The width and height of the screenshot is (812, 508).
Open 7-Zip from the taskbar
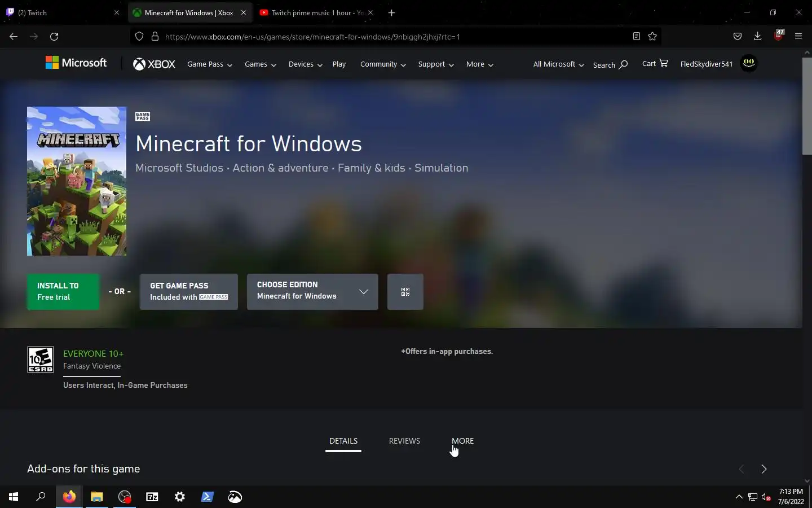pos(152,497)
